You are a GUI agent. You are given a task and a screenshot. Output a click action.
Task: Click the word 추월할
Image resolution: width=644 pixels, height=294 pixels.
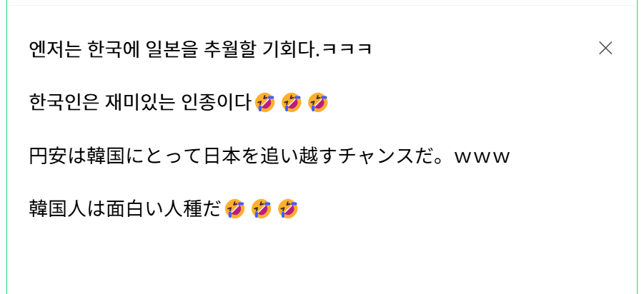click(x=229, y=49)
